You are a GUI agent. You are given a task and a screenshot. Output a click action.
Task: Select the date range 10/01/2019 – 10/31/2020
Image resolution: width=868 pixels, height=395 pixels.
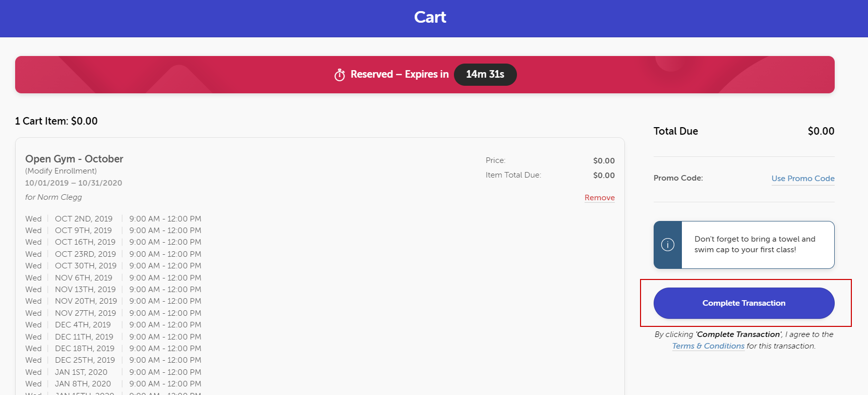pos(74,183)
